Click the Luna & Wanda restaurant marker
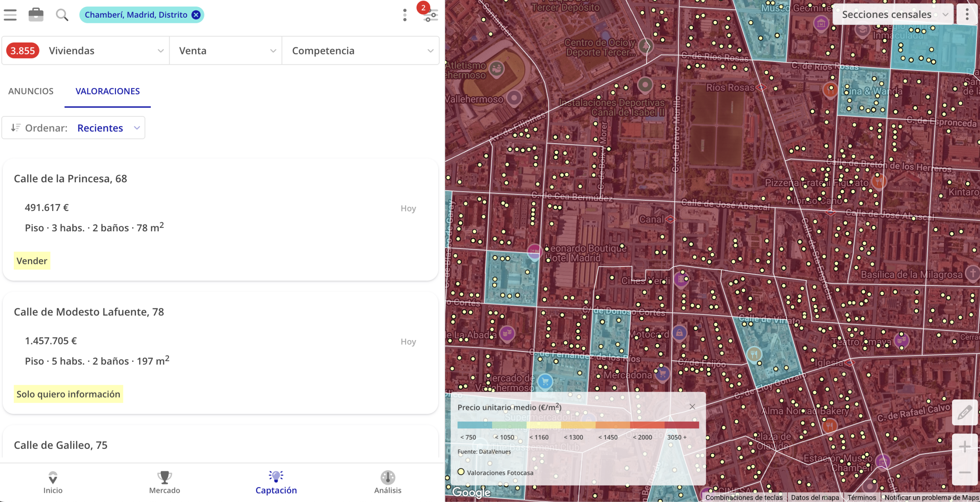Screen dimensions: 980x502 pos(830,90)
